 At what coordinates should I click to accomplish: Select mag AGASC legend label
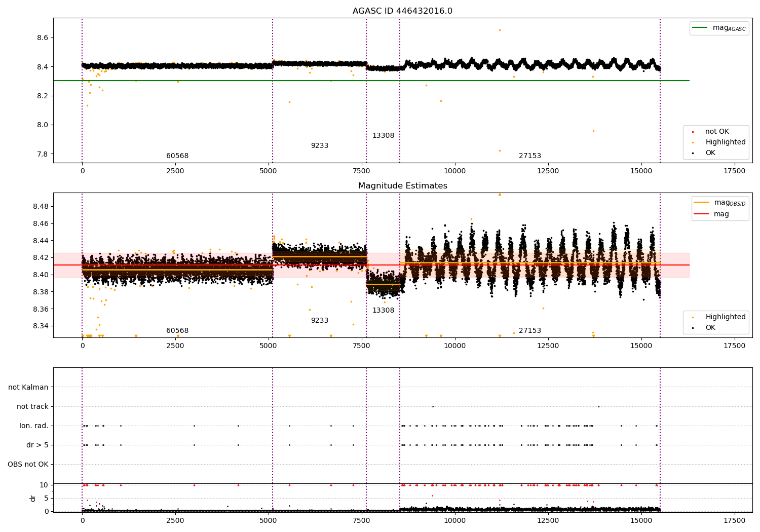pos(729,28)
